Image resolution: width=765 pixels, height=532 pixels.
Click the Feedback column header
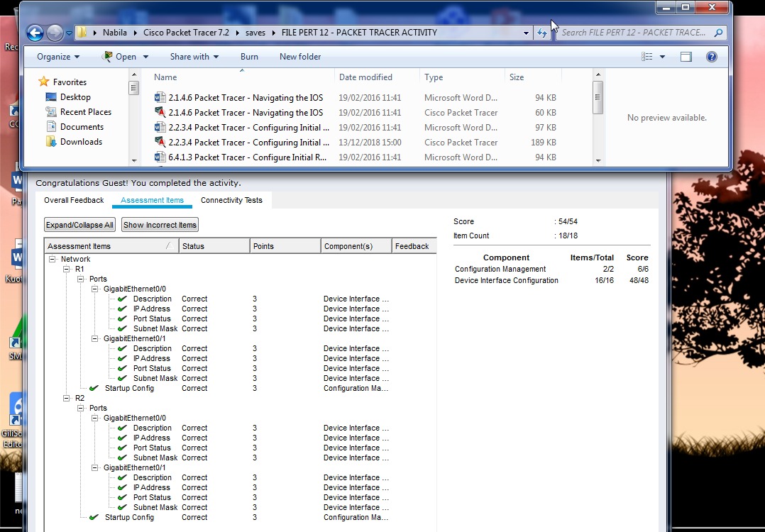tap(414, 246)
